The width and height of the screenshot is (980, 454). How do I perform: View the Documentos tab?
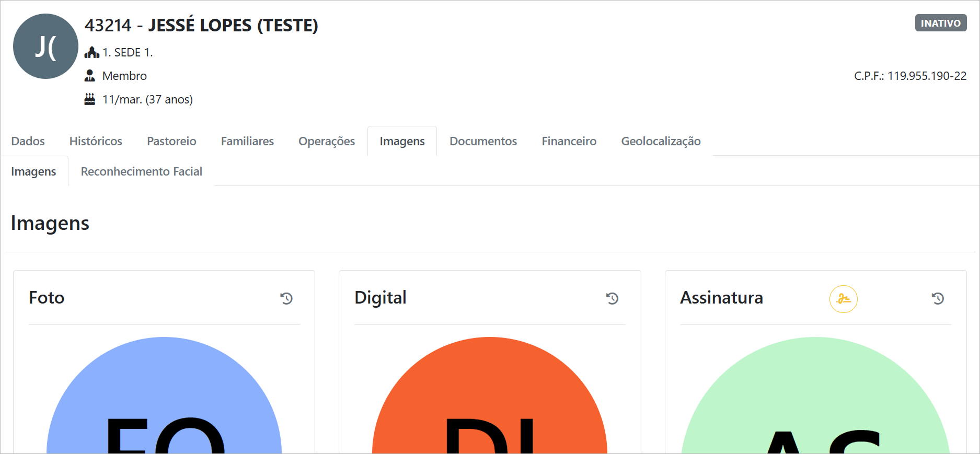(x=483, y=141)
